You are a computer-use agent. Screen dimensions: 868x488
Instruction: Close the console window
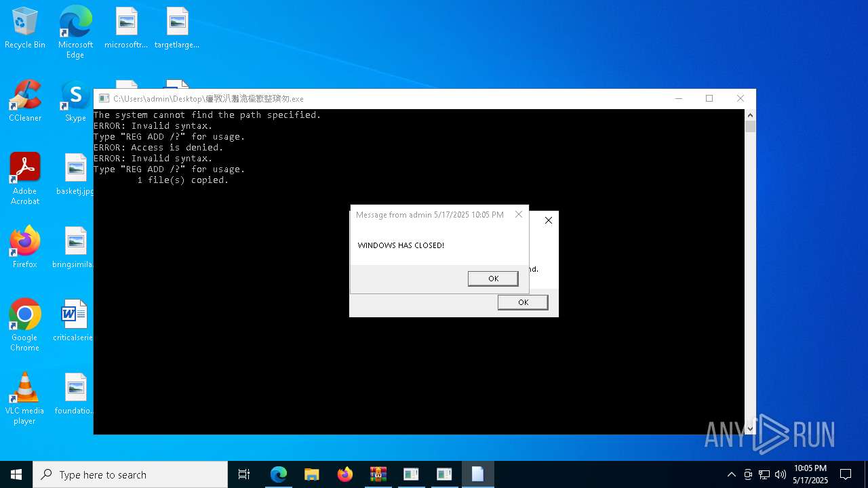tap(741, 98)
